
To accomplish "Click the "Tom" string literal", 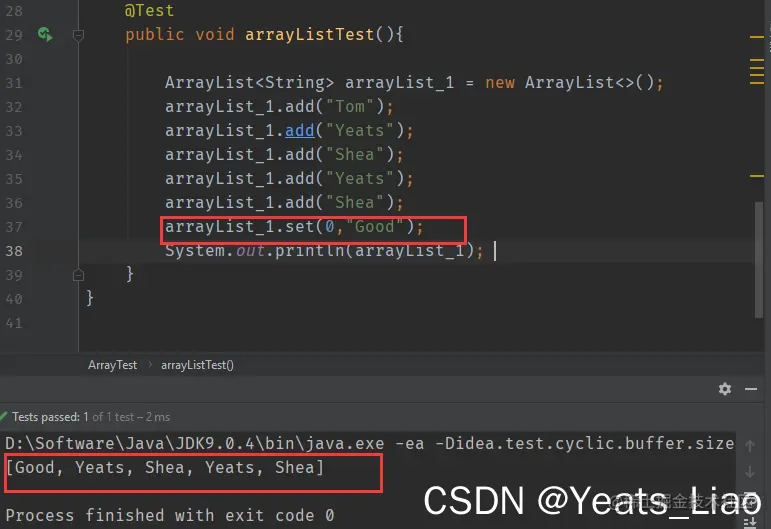I will pos(350,106).
